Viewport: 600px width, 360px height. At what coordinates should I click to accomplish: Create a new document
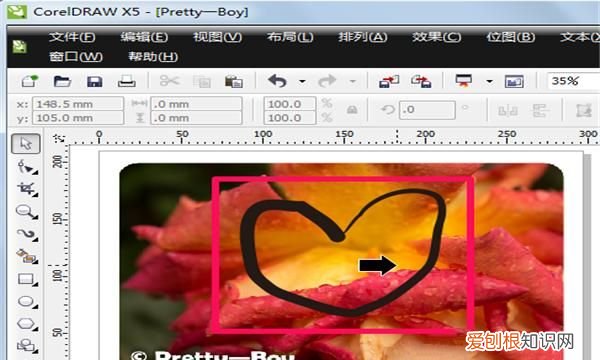30,81
